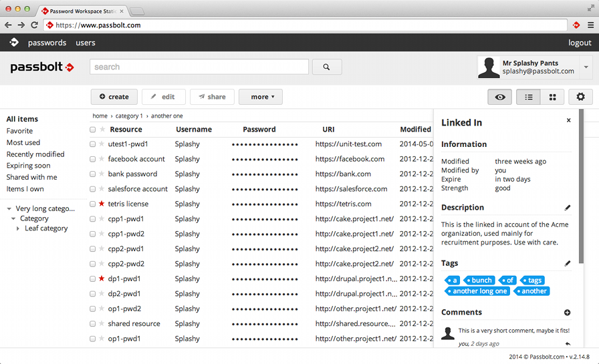This screenshot has height=364, width=599.
Task: Check the facebook account row checkbox
Action: 93,159
